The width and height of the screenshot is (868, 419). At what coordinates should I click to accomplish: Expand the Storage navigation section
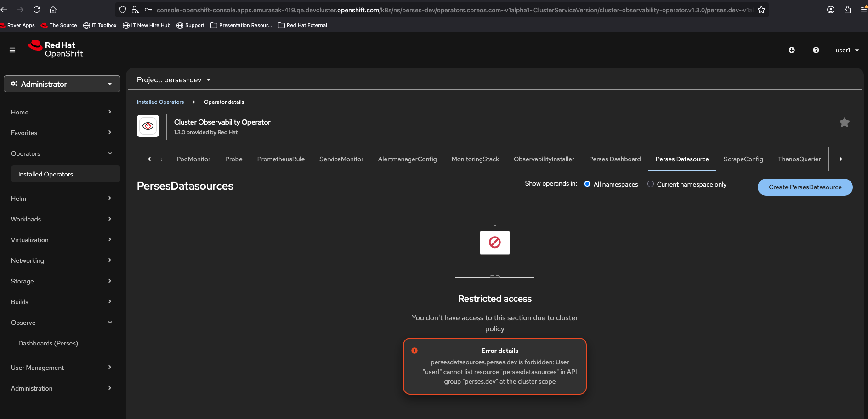pos(62,281)
